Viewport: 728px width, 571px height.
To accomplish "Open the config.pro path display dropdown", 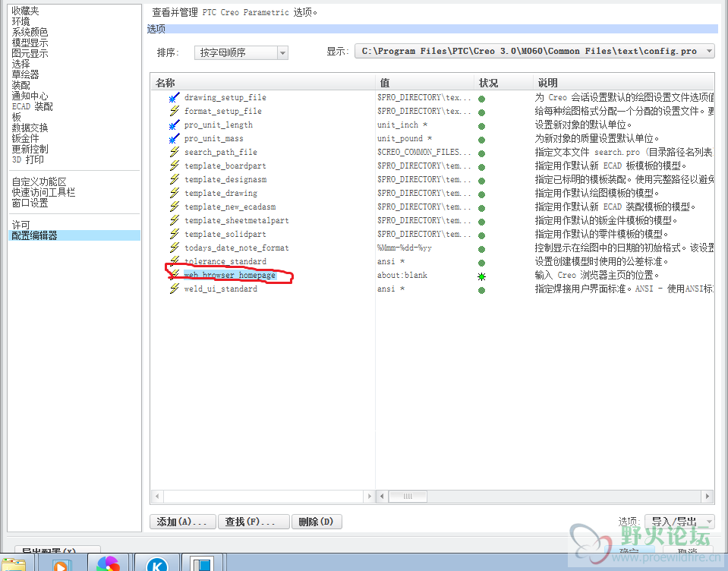I will click(534, 51).
